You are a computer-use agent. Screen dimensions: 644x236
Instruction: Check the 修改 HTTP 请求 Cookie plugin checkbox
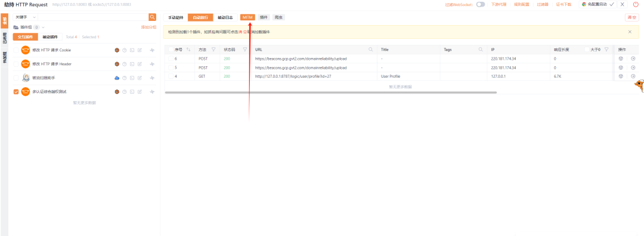[x=16, y=50]
